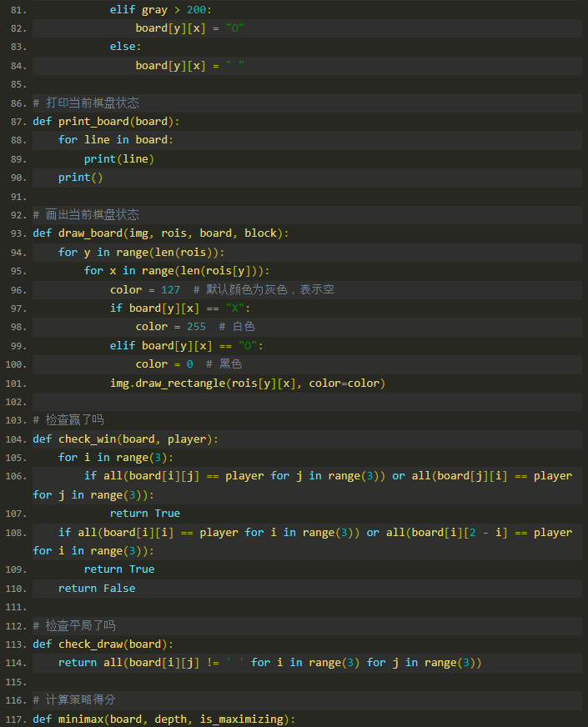Click the 'else:' line at 83
This screenshot has height=727, width=588.
(125, 47)
